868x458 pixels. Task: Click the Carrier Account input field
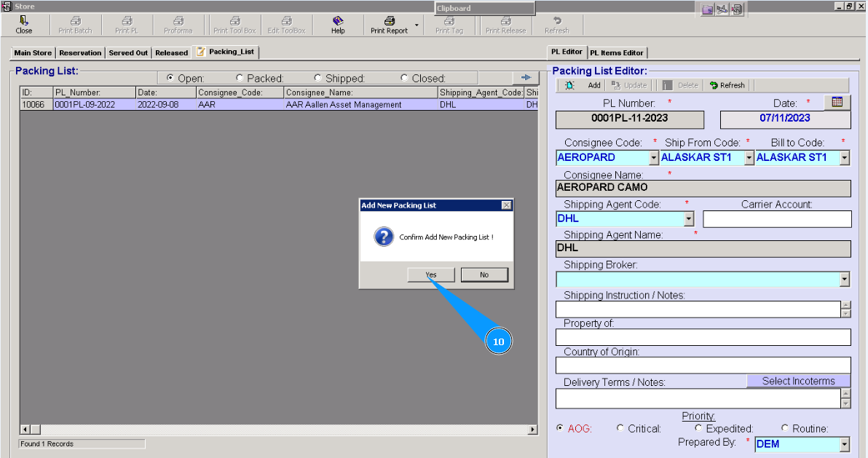[777, 218]
